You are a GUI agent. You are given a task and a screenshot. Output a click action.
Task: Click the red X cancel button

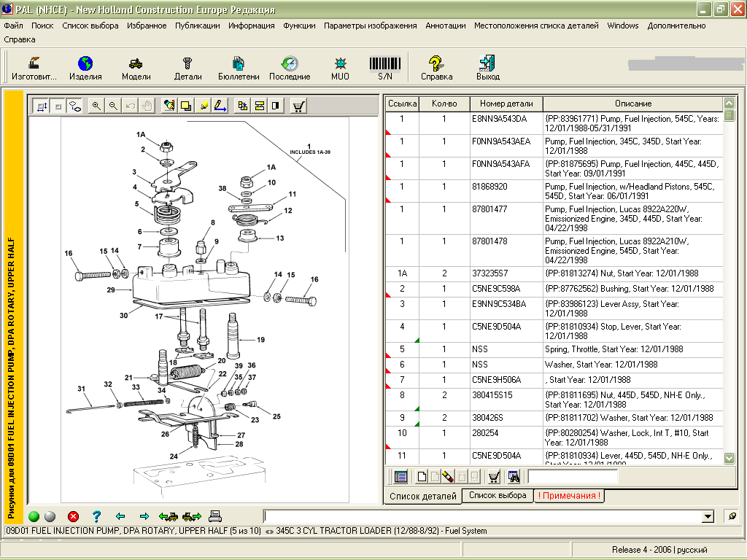pos(74,517)
